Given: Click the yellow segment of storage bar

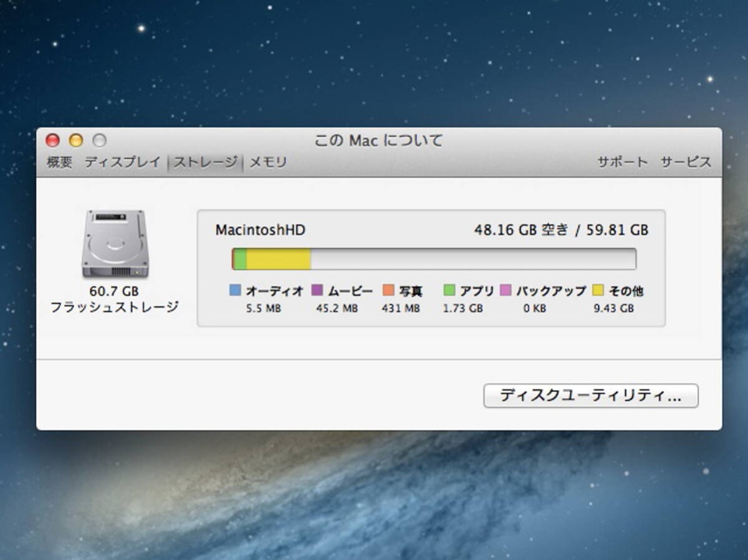Looking at the screenshot, I should (x=279, y=259).
